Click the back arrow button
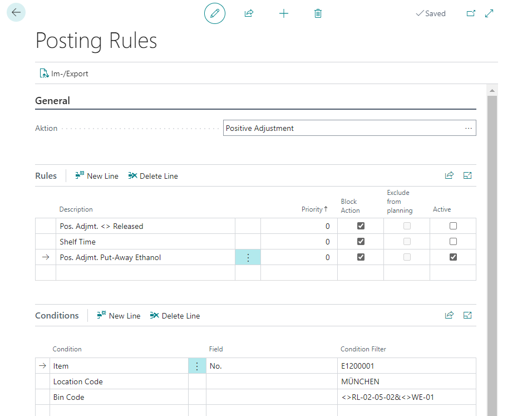 click(x=16, y=13)
